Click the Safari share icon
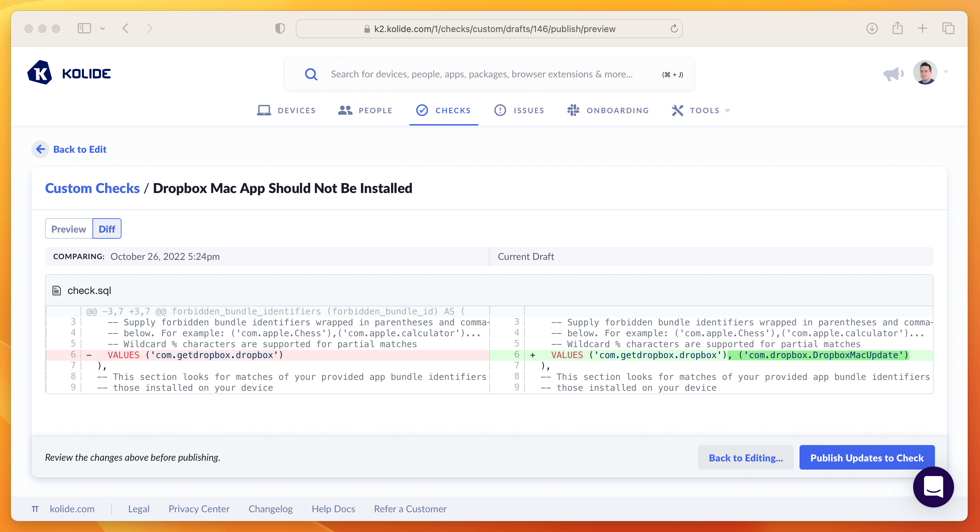This screenshot has height=532, width=980. pos(897,29)
